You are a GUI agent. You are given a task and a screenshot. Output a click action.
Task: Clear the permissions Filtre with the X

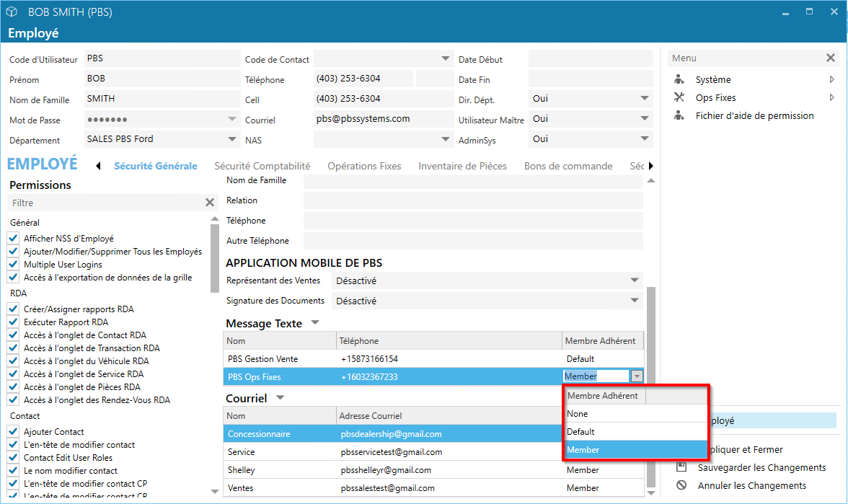pyautogui.click(x=210, y=202)
